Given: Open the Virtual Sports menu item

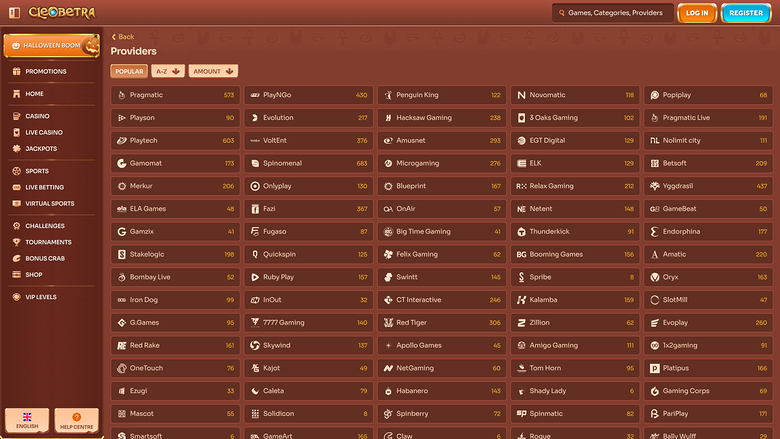Looking at the screenshot, I should (48, 203).
